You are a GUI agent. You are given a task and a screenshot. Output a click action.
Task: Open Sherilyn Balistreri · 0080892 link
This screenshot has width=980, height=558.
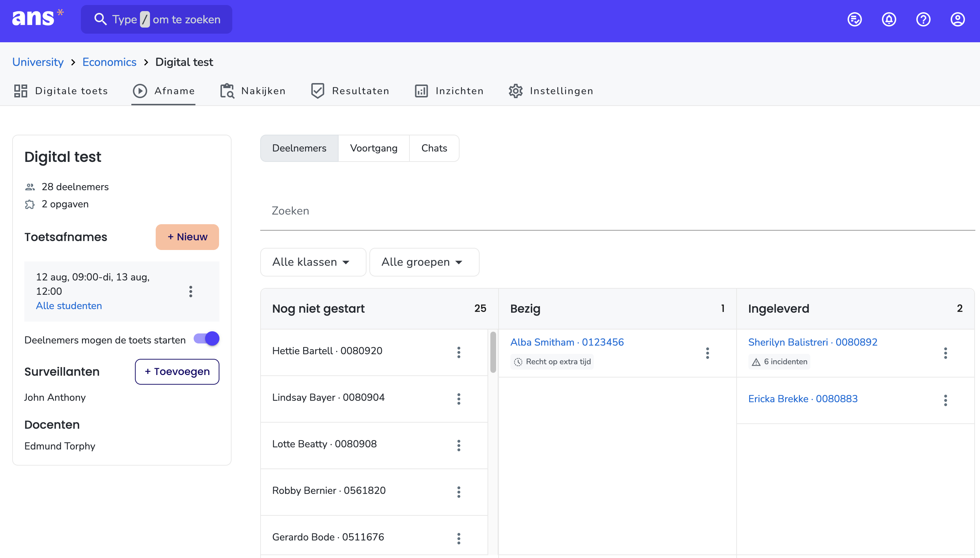pyautogui.click(x=812, y=342)
